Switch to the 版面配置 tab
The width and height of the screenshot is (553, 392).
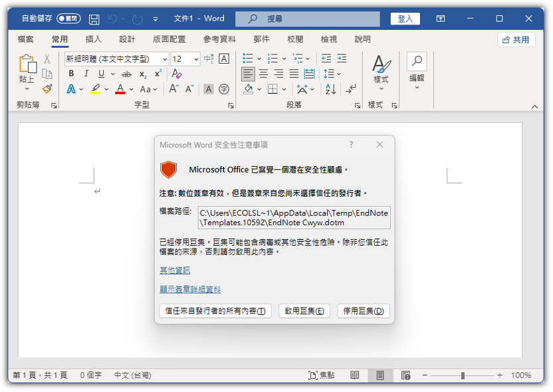coord(169,39)
